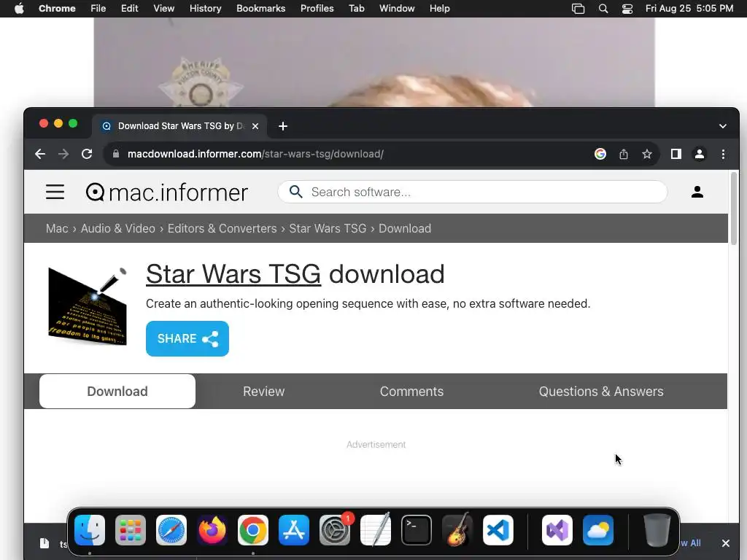Open the File menu
The image size is (747, 560).
coord(98,9)
